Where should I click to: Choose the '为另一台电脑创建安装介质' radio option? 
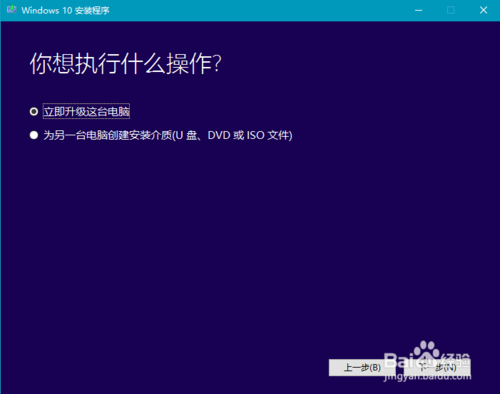(34, 135)
